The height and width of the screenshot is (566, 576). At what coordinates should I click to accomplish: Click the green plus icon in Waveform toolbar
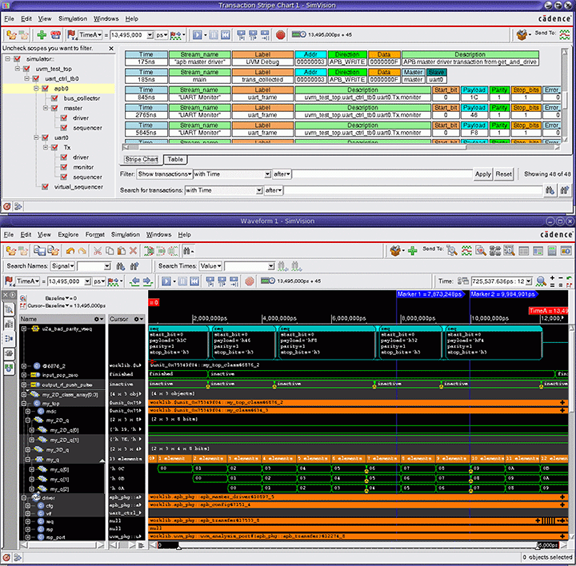click(x=413, y=251)
